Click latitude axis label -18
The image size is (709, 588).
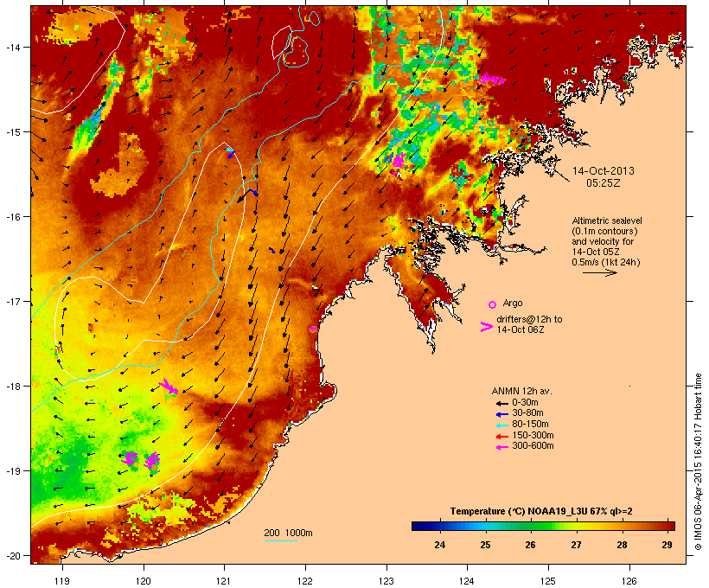point(13,387)
